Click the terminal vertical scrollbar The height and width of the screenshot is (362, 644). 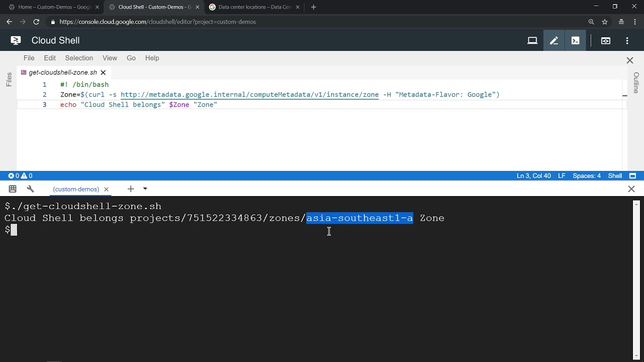(x=636, y=280)
